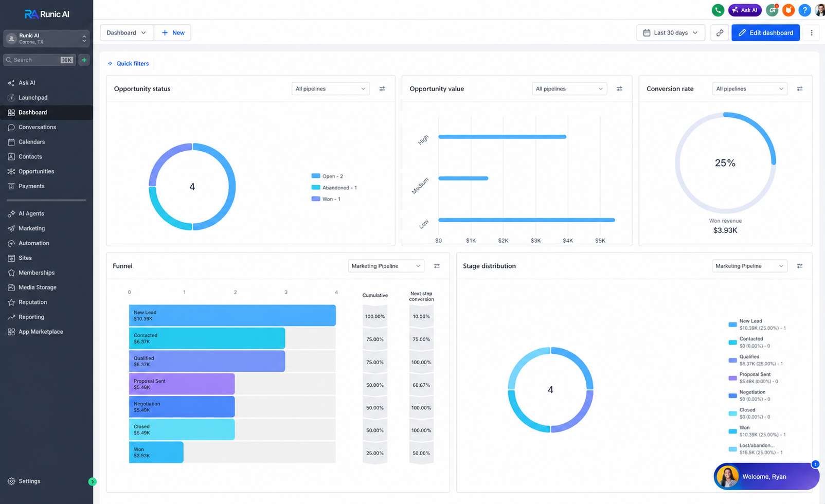Click the Won funnel bar $3.93K

(156, 452)
